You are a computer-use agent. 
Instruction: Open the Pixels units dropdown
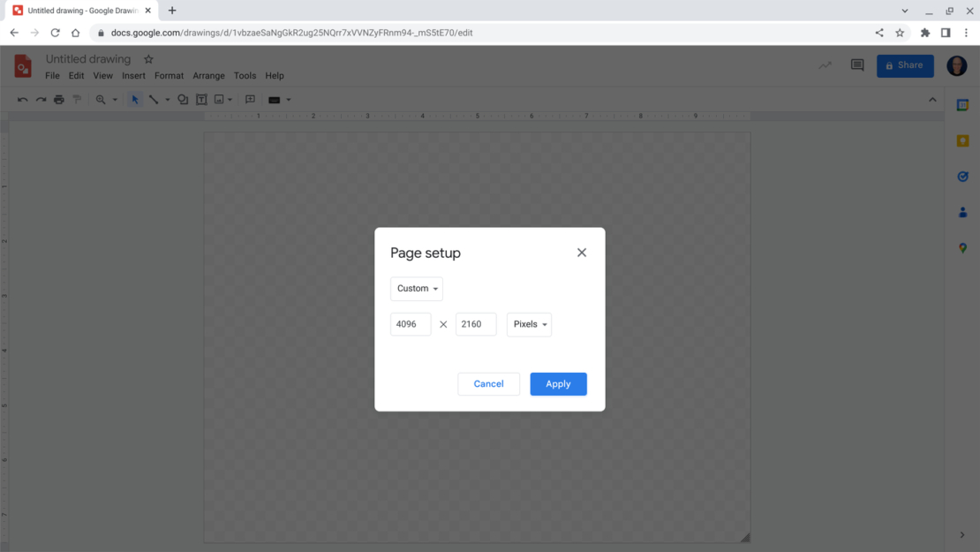click(x=528, y=324)
